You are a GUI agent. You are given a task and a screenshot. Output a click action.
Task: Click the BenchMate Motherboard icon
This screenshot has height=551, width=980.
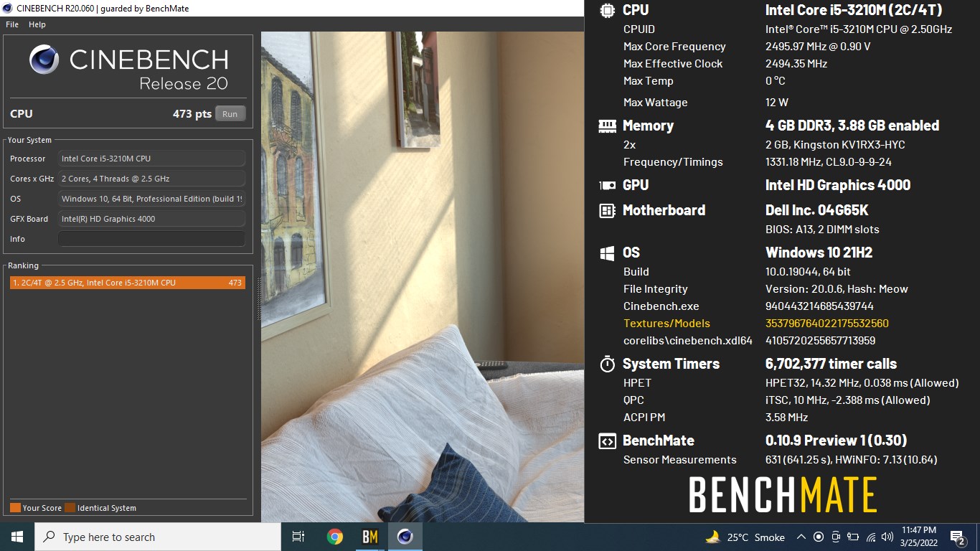(607, 211)
